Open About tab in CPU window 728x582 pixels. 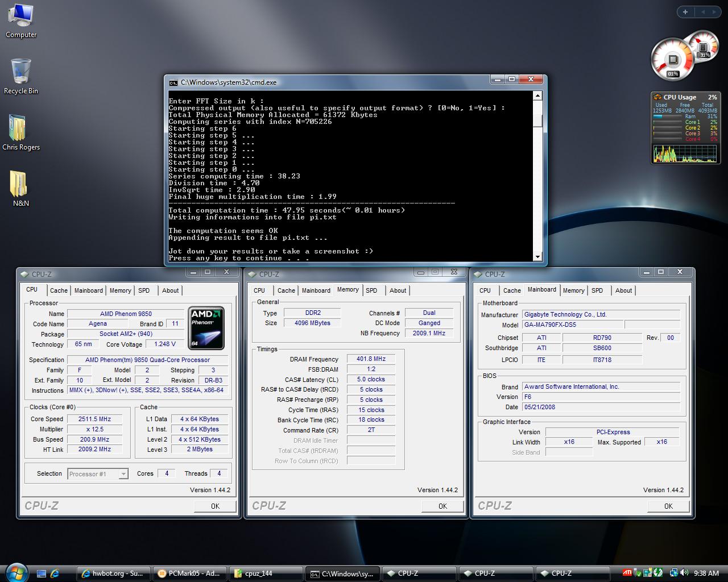(171, 290)
